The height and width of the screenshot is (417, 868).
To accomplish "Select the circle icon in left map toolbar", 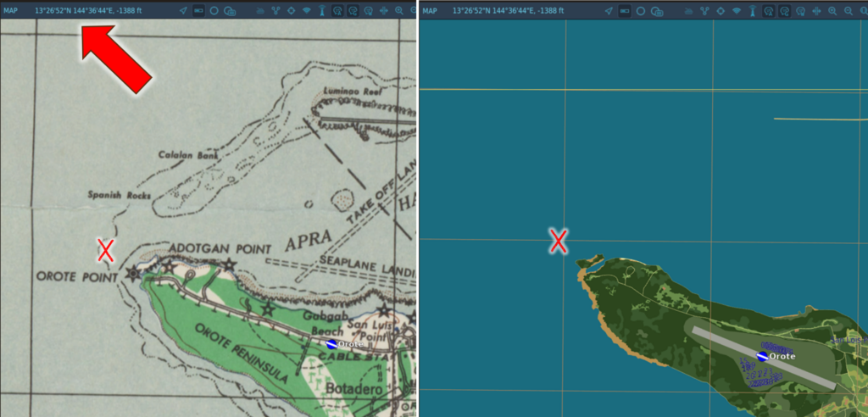I will [x=214, y=11].
